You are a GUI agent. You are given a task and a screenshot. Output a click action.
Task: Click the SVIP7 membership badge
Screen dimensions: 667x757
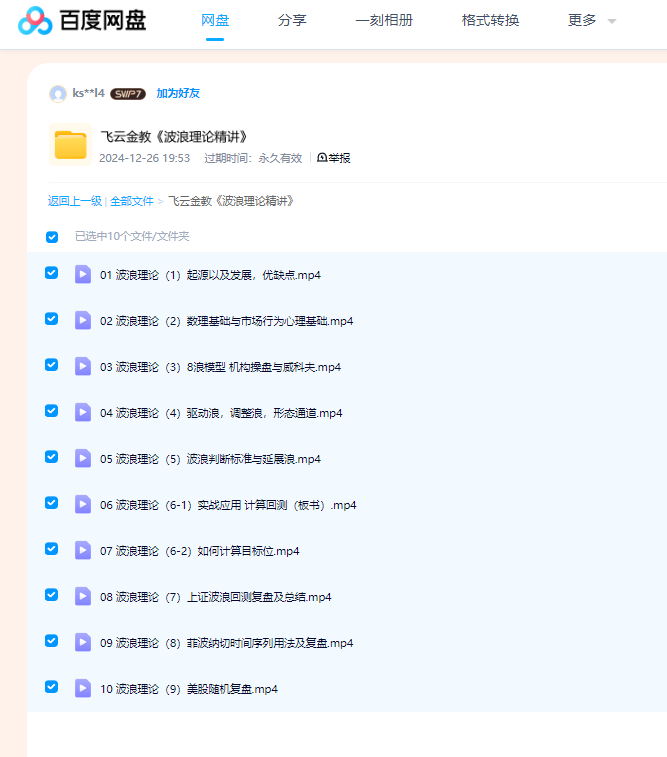(128, 94)
